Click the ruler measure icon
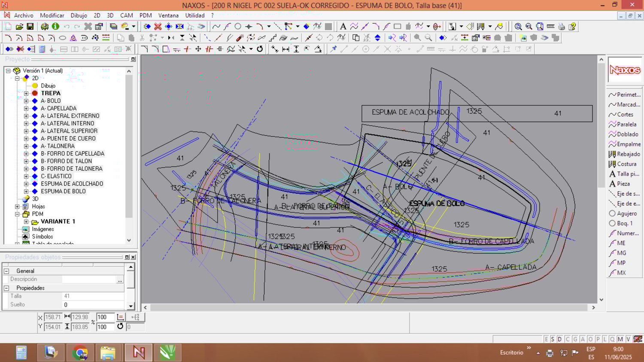 (551, 27)
